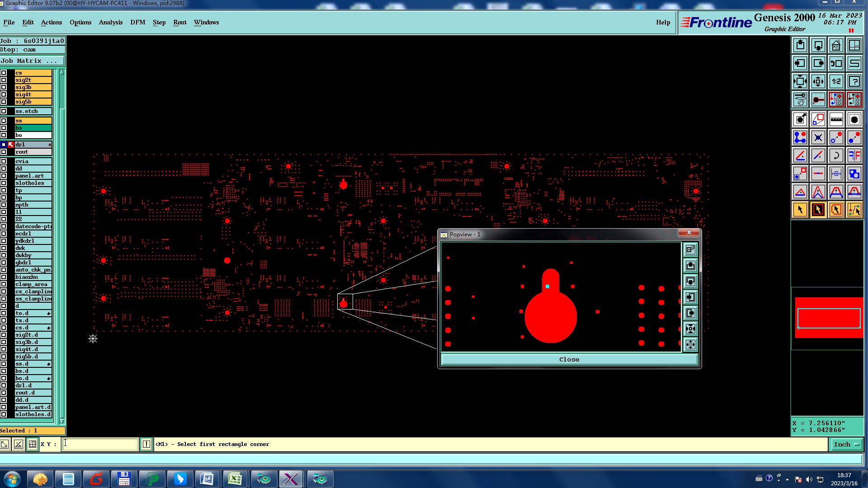Click the 1:2 zoom scale icon
The width and height of the screenshot is (868, 488).
point(836,81)
